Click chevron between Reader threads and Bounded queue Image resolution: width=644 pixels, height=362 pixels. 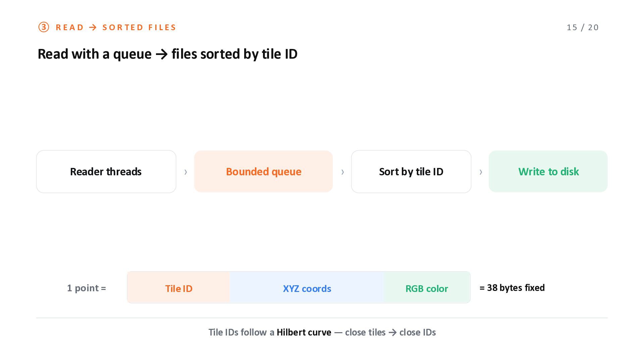[x=185, y=172]
